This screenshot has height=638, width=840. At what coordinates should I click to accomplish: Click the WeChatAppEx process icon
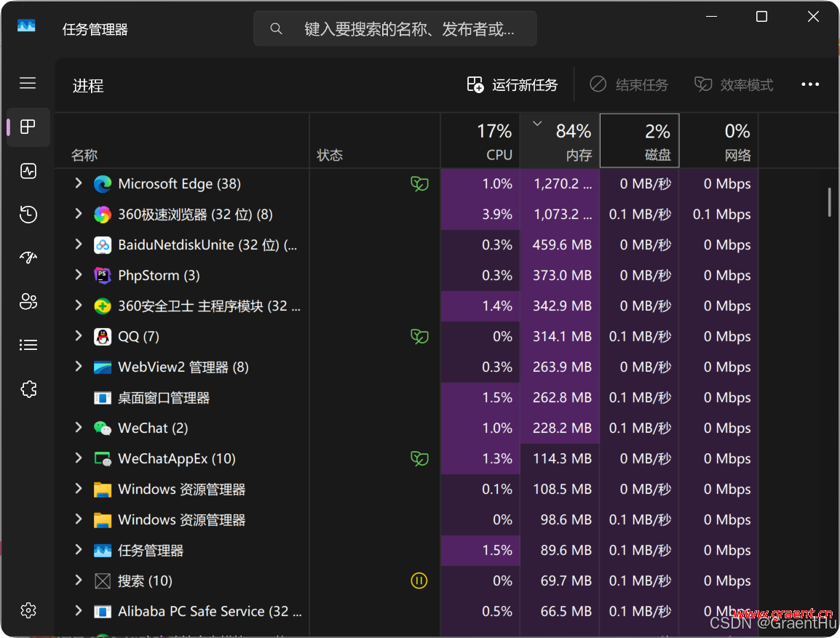pos(103,459)
